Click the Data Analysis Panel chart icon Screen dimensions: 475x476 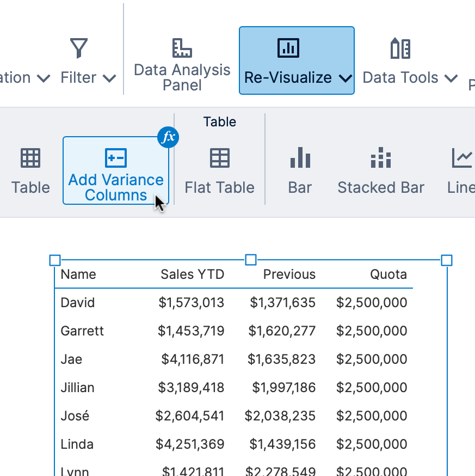181,48
